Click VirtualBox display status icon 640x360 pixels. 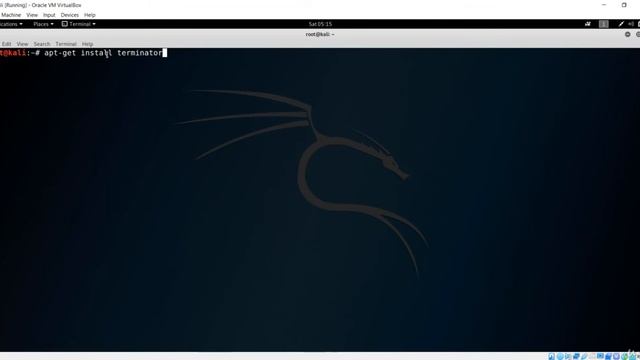click(600, 356)
